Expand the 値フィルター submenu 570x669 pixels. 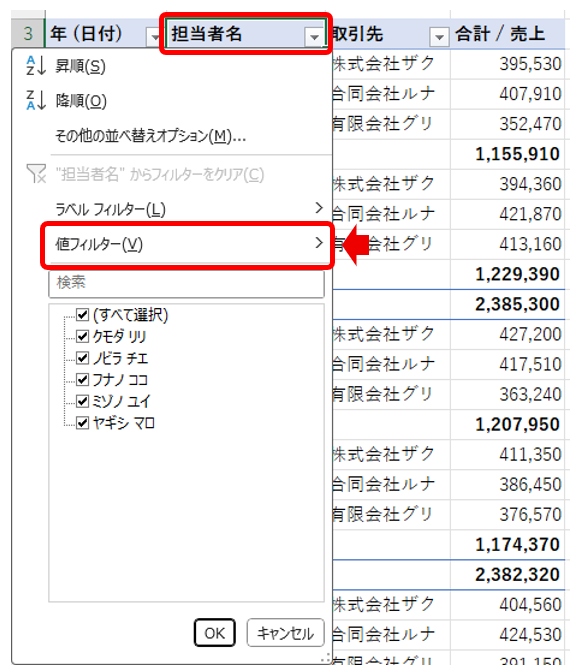188,244
